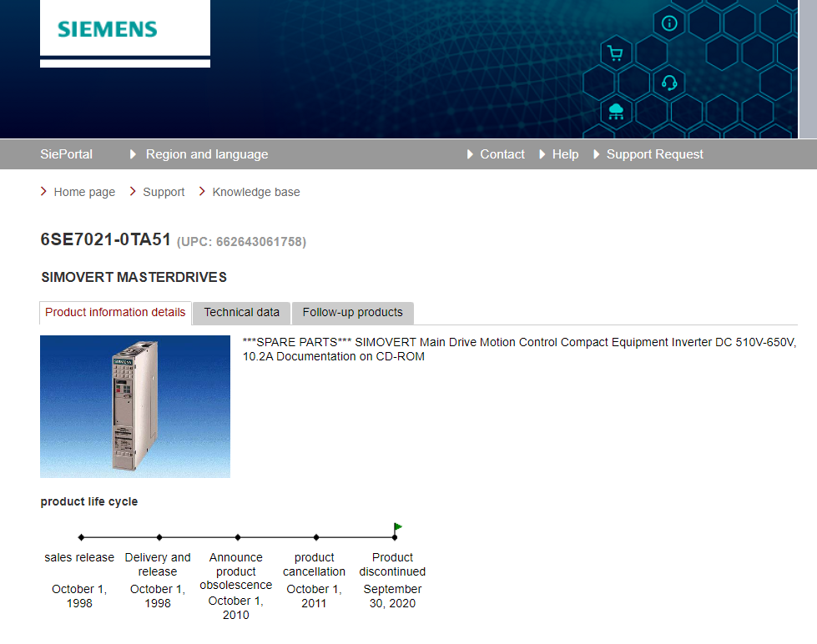Click the green flag on timeline

[398, 527]
